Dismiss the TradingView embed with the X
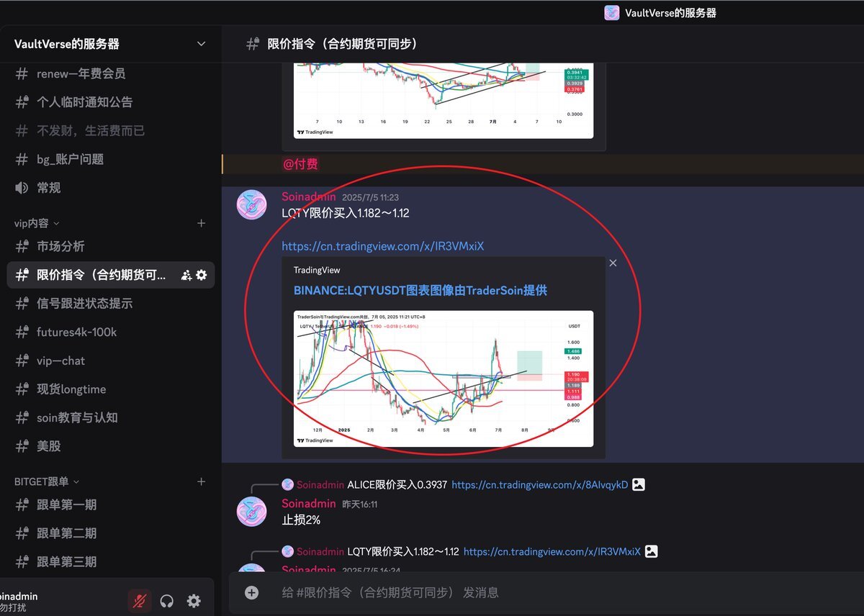The image size is (864, 616). (x=613, y=263)
